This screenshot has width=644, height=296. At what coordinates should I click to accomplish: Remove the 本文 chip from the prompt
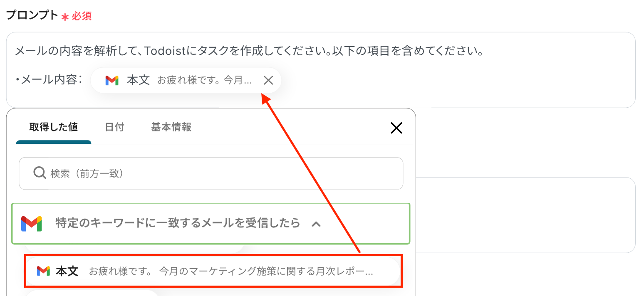click(268, 80)
